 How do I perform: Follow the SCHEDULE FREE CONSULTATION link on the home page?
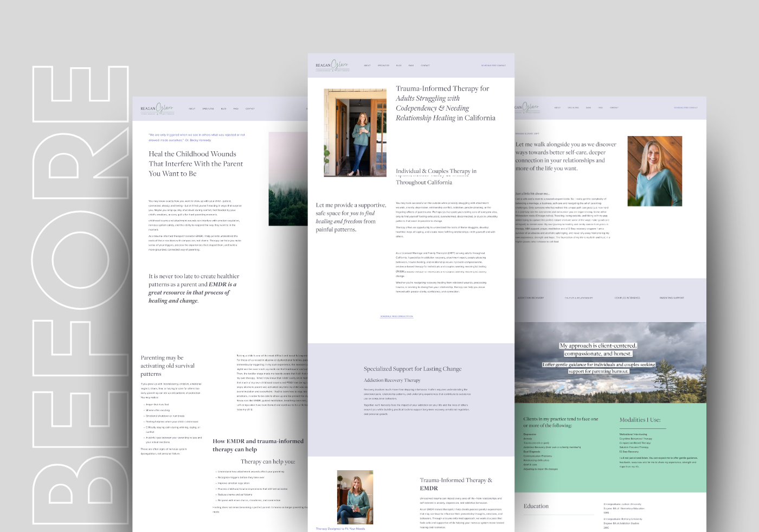click(396, 316)
